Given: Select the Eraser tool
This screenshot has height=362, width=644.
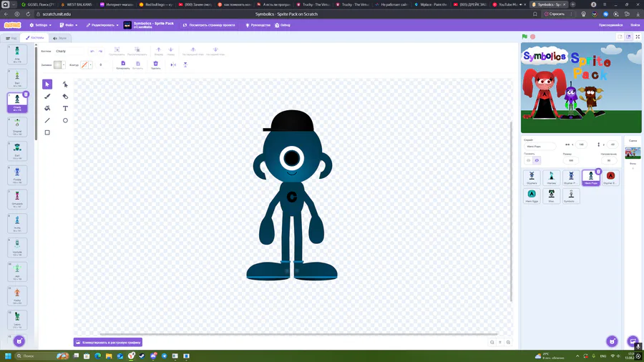Looking at the screenshot, I should point(65,97).
